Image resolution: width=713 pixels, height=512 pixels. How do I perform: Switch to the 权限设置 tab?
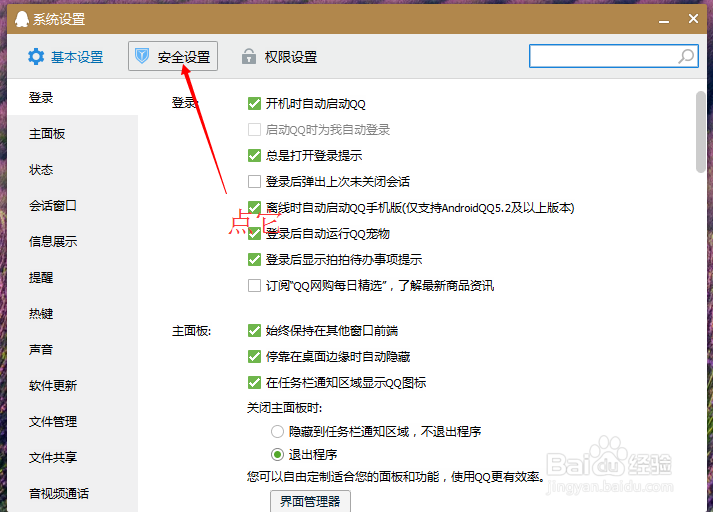(x=280, y=57)
